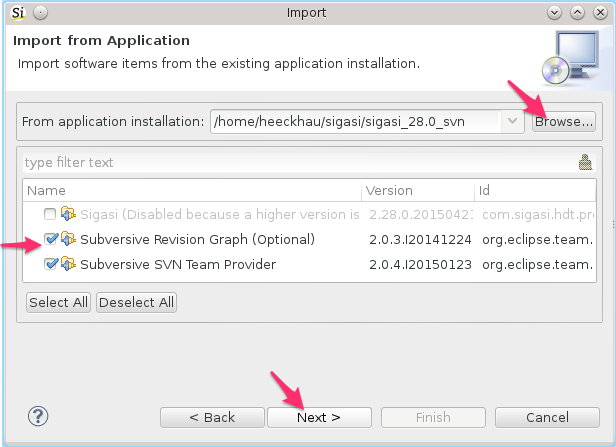Click the feature icon of Sigasi row
The height and width of the screenshot is (447, 616).
coord(68,214)
